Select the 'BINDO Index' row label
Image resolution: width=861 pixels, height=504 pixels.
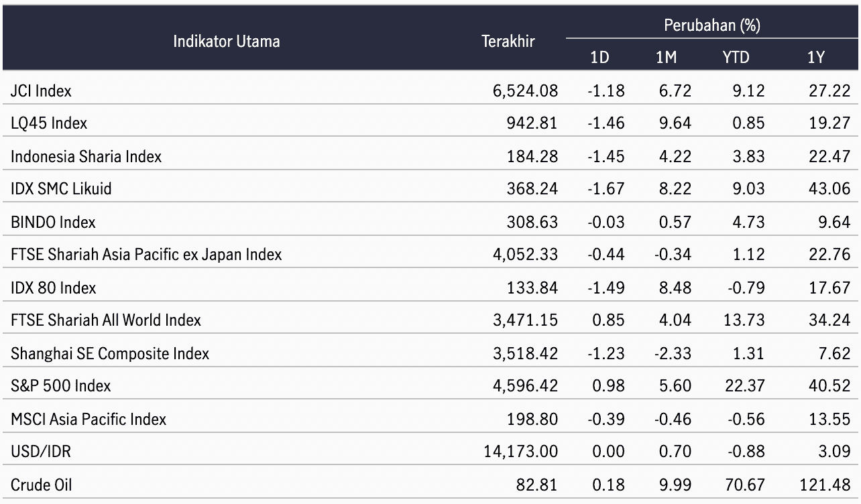click(53, 222)
